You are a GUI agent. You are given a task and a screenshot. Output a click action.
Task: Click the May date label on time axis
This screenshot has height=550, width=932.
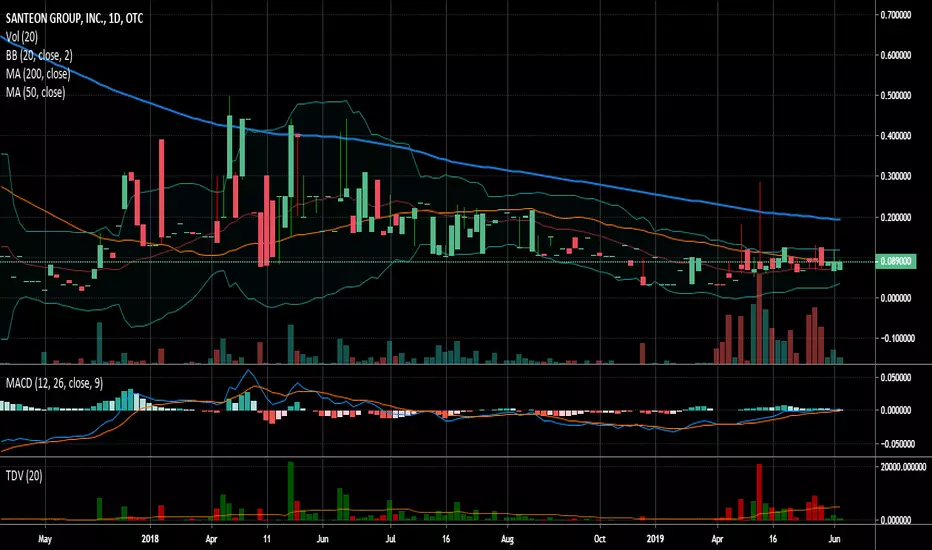coord(45,539)
